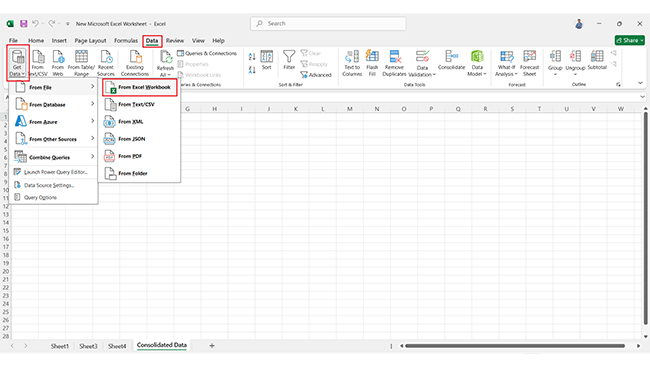
Task: Click in the Search box
Action: click(328, 24)
